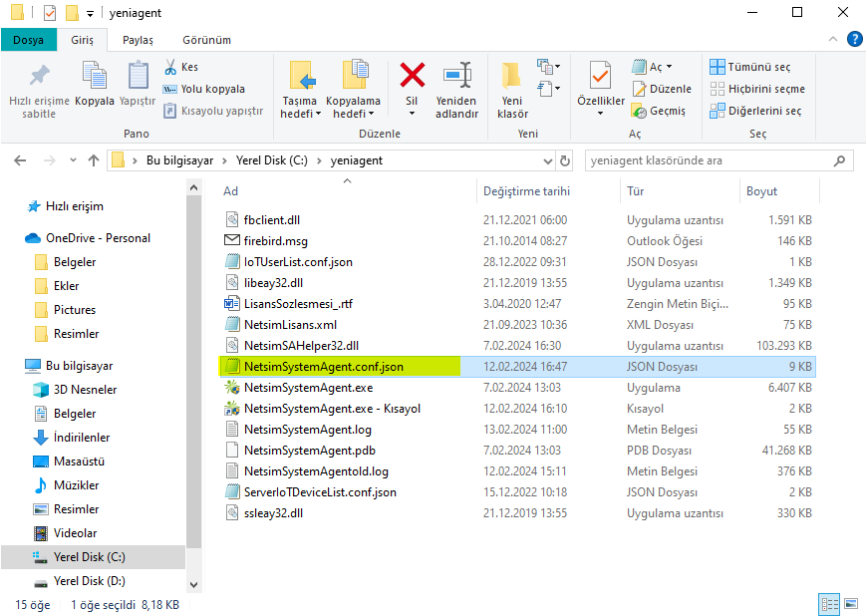Screen dimensions: 866x616
Task: Sort by Boyut column header
Action: [761, 191]
